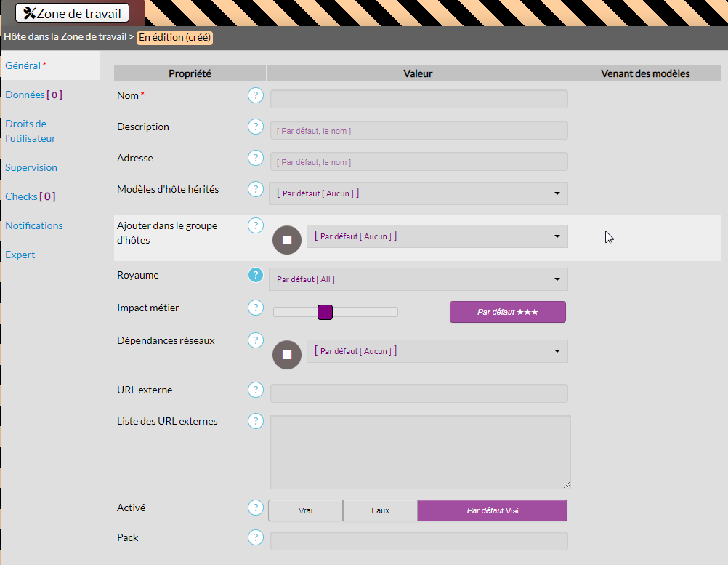Click the Zone de travail button
The height and width of the screenshot is (565, 728).
(x=73, y=13)
